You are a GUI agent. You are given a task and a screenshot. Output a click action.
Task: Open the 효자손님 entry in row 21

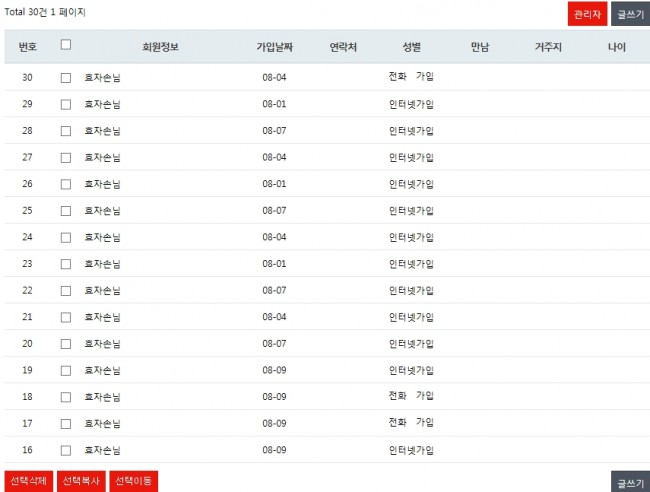[102, 317]
